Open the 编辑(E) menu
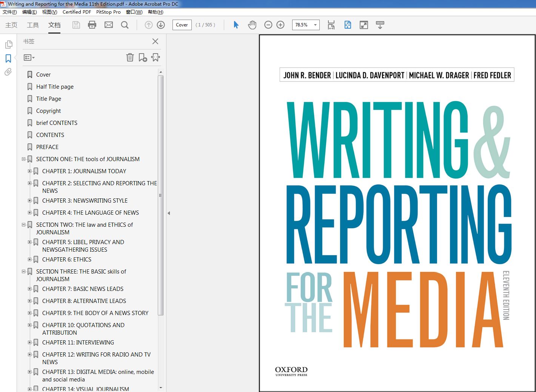Image resolution: width=536 pixels, height=392 pixels. 29,12
